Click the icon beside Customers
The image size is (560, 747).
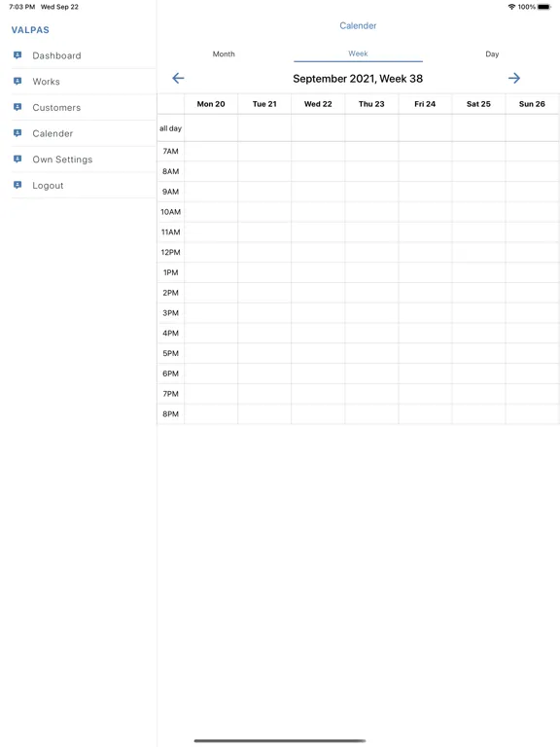17,107
